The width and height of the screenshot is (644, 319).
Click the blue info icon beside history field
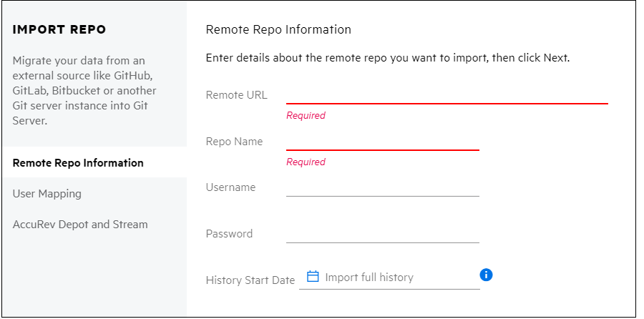coord(487,275)
